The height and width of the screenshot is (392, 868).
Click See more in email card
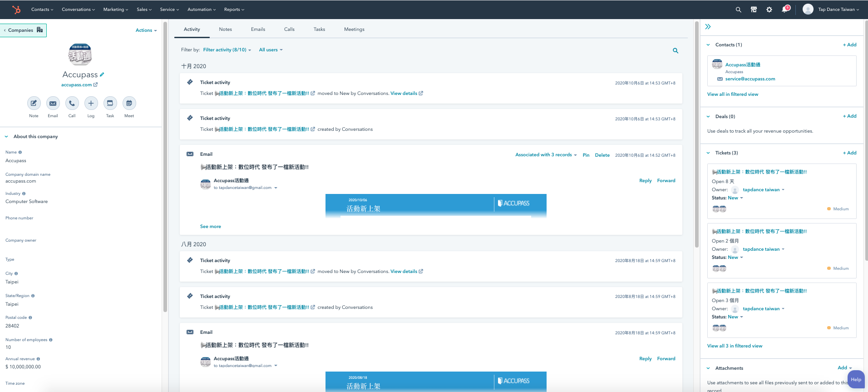pyautogui.click(x=211, y=226)
